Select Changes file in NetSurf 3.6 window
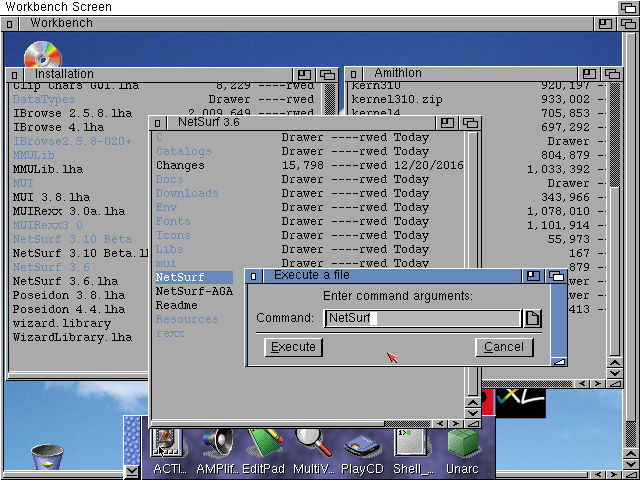Image resolution: width=640 pixels, height=480 pixels. (x=180, y=165)
